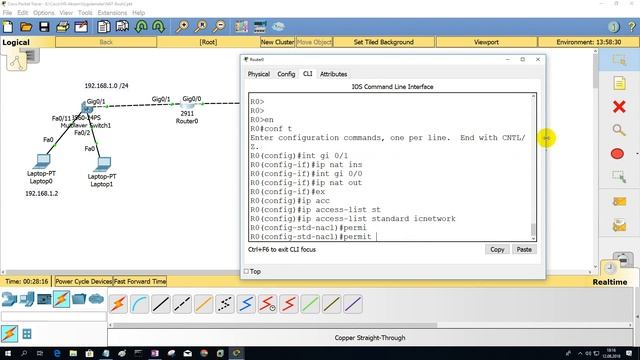The width and height of the screenshot is (640, 360).
Task: Pick the purple USB cable
Action: tap(352, 304)
